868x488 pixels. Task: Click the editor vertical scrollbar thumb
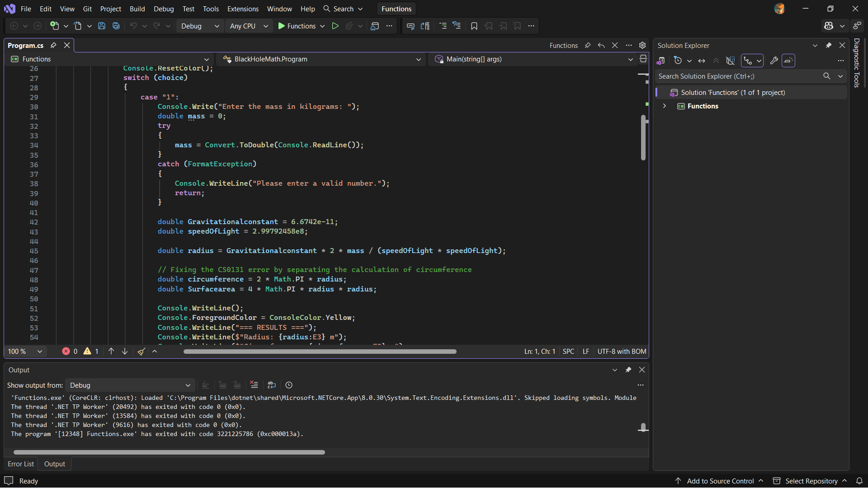(643, 137)
